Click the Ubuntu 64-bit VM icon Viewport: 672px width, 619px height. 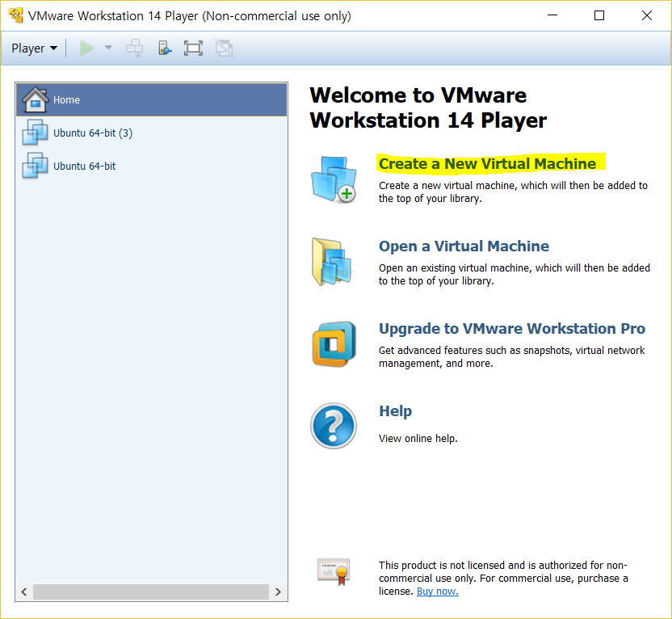[x=35, y=166]
